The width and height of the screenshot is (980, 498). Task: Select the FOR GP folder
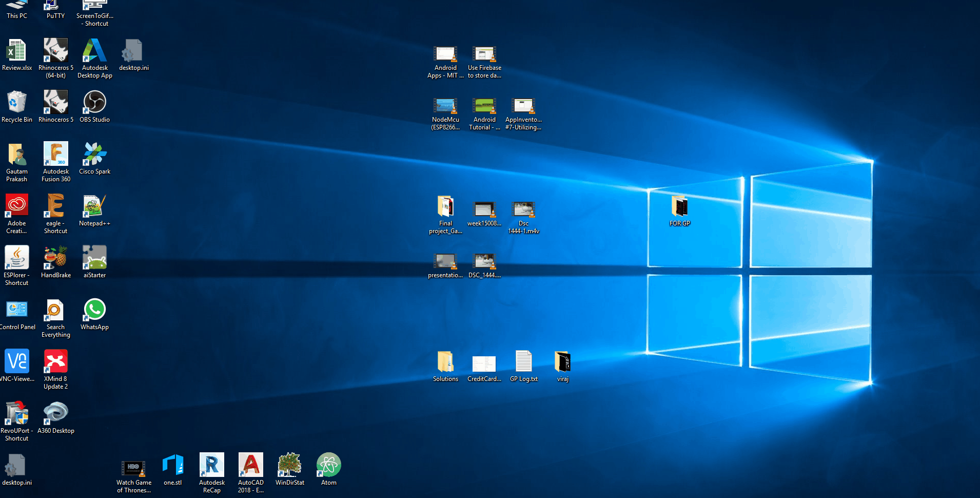tap(680, 210)
